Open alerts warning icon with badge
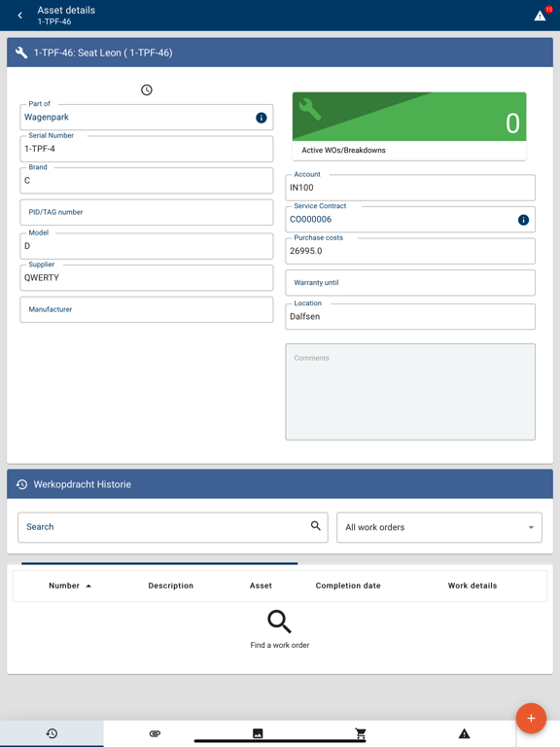 pyautogui.click(x=541, y=16)
